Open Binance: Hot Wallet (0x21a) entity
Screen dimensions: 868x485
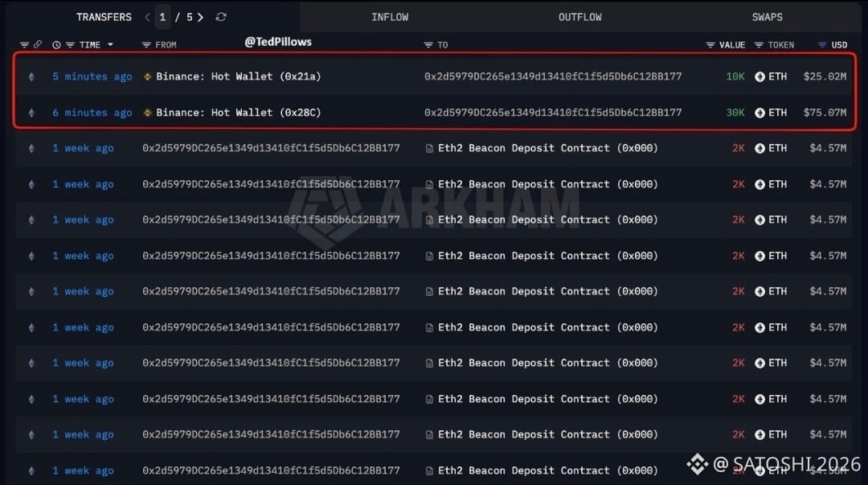239,76
